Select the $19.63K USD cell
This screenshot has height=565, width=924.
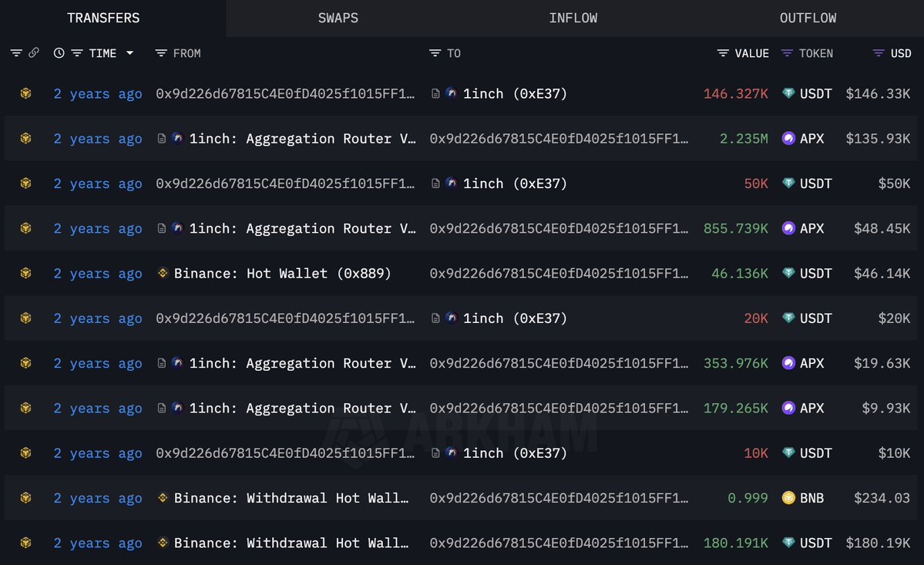[882, 363]
